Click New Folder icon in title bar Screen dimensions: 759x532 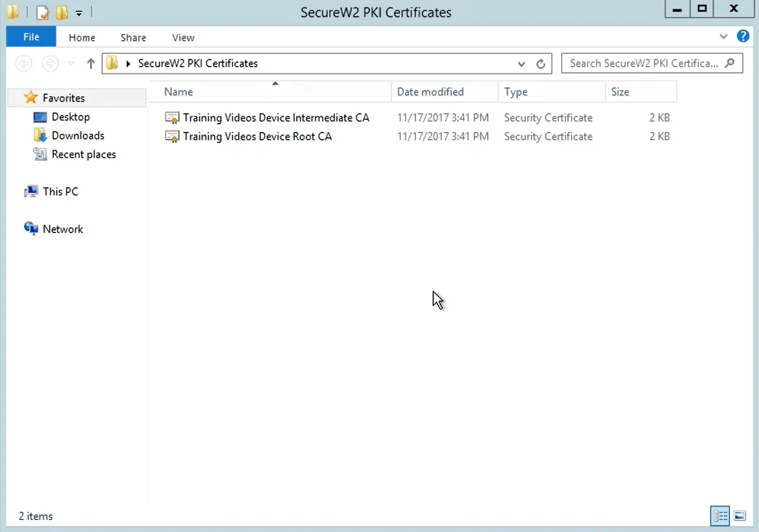pos(62,12)
